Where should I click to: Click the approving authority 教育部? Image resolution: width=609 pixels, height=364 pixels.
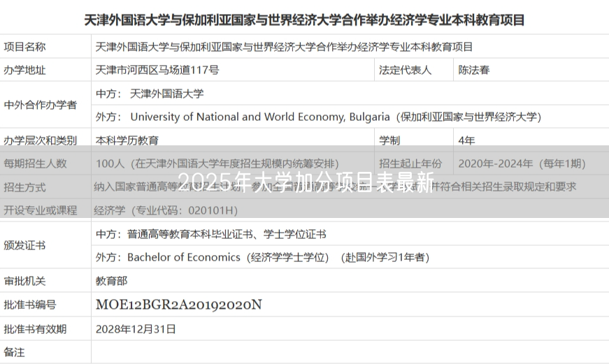pyautogui.click(x=112, y=281)
